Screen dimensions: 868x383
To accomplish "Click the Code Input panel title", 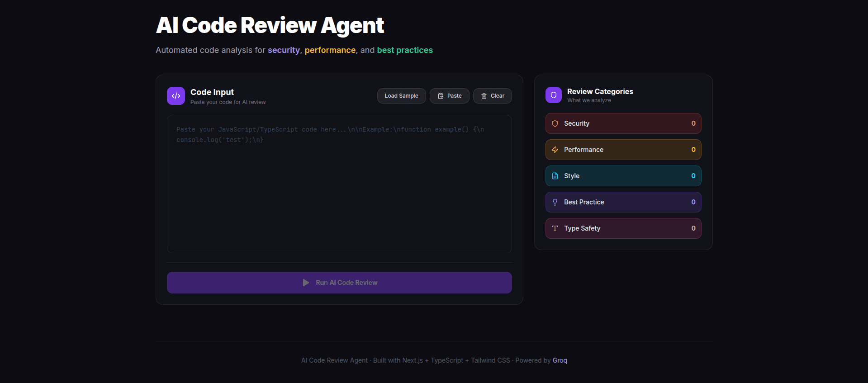I will click(x=212, y=92).
